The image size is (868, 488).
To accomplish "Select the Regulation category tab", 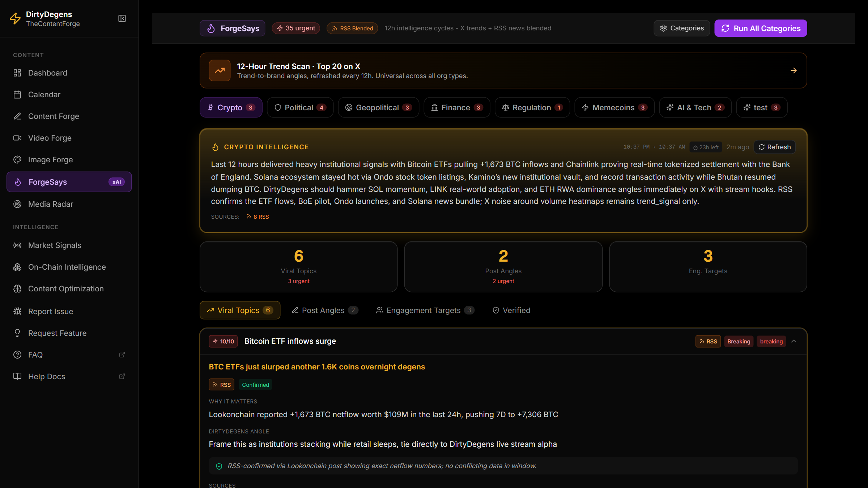I will pyautogui.click(x=532, y=107).
